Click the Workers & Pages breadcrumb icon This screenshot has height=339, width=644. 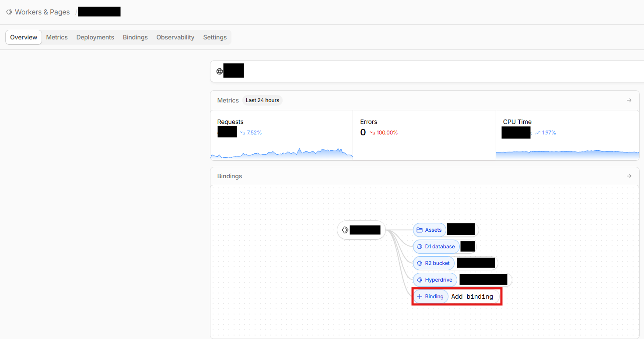[9, 12]
